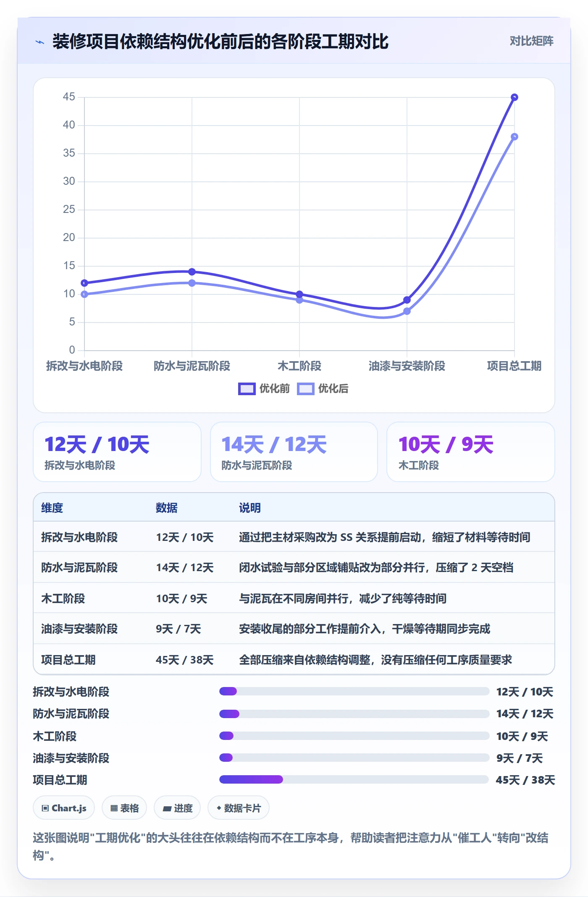Select table row 拆改与水电阶段
This screenshot has width=588, height=897.
click(x=294, y=537)
